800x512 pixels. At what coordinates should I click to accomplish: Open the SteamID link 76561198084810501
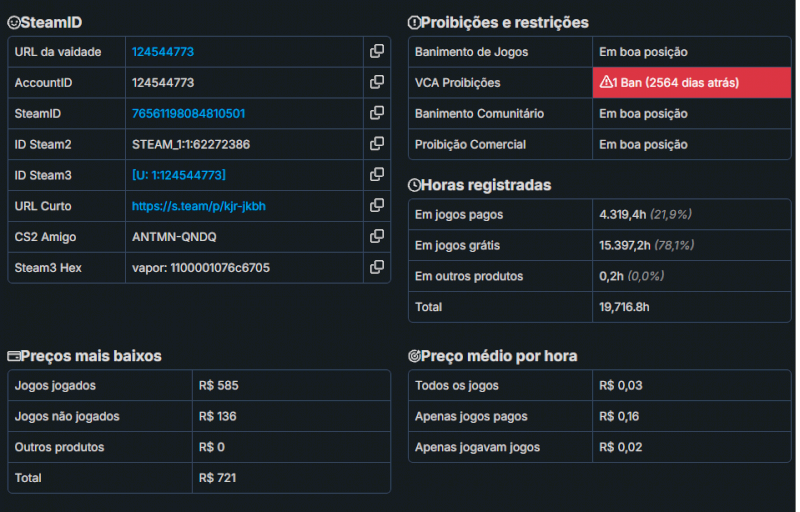coord(188,114)
